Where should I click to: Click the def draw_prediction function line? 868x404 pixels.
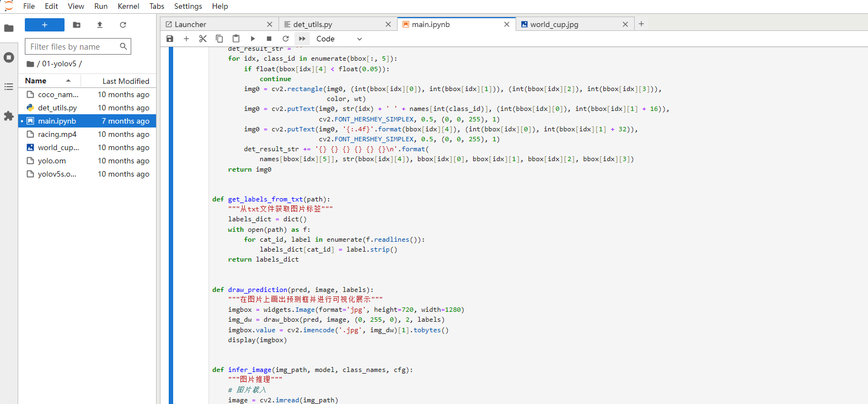[x=293, y=290]
